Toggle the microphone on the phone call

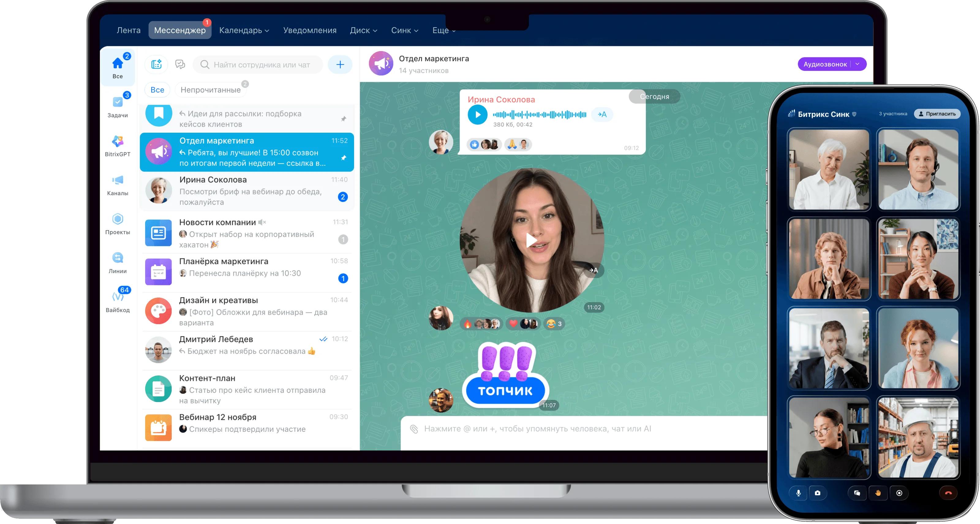pos(798,493)
